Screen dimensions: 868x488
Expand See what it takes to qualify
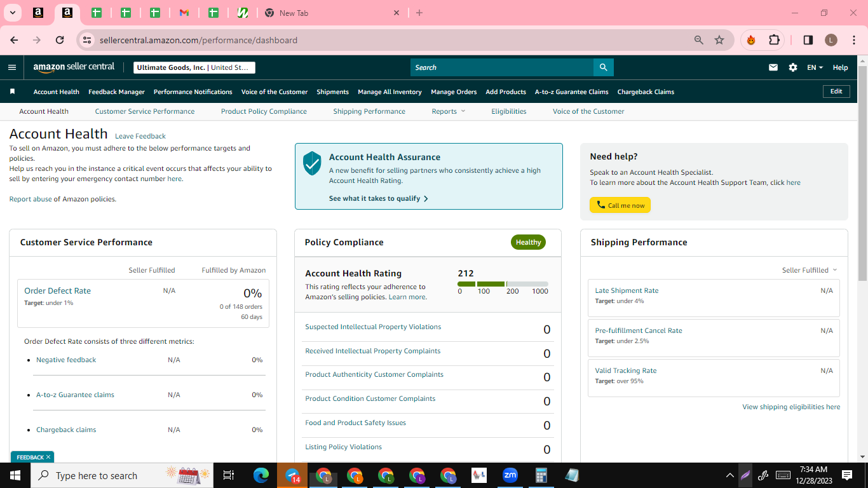[379, 198]
